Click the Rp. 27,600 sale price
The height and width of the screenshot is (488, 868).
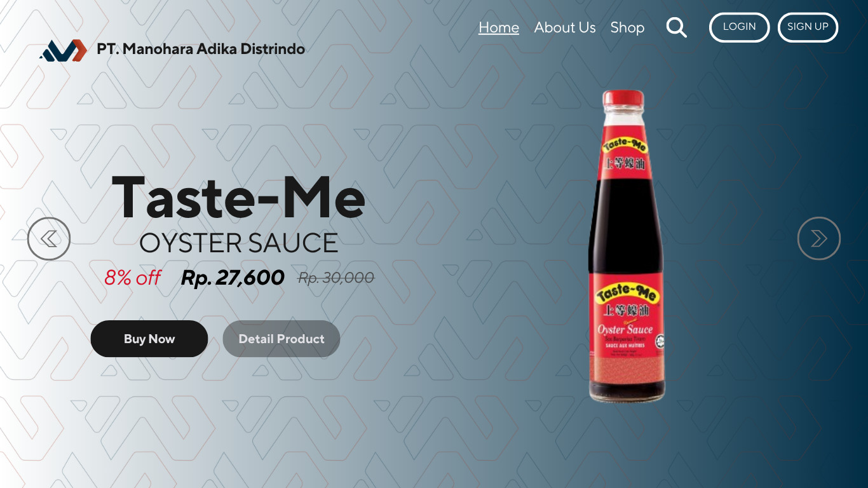point(233,278)
